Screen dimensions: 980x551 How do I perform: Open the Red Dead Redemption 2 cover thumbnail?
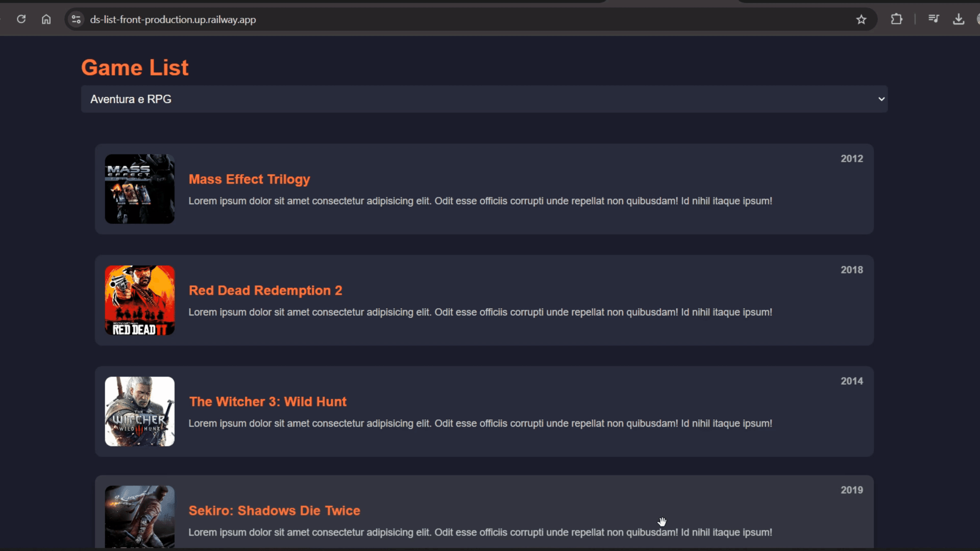pyautogui.click(x=140, y=300)
